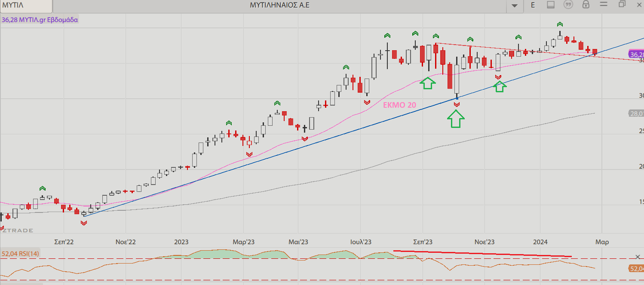Click the Νοε'22 date axis label
Image resolution: width=644 pixels, height=285 pixels.
126,242
